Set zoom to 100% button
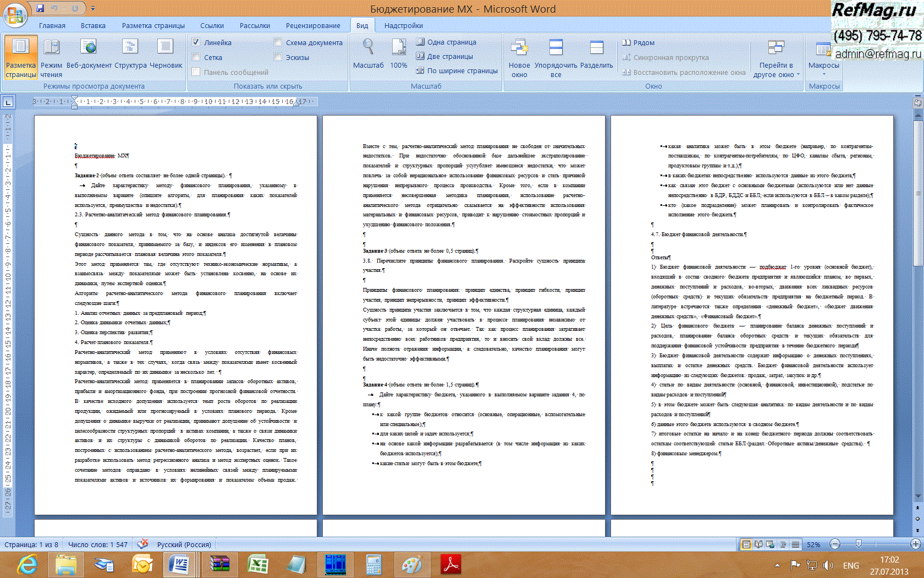 coord(398,55)
